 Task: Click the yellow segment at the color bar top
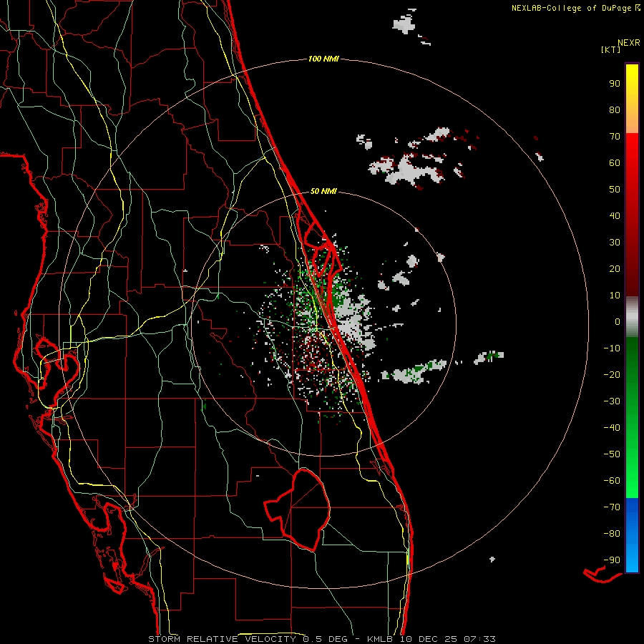[x=632, y=99]
